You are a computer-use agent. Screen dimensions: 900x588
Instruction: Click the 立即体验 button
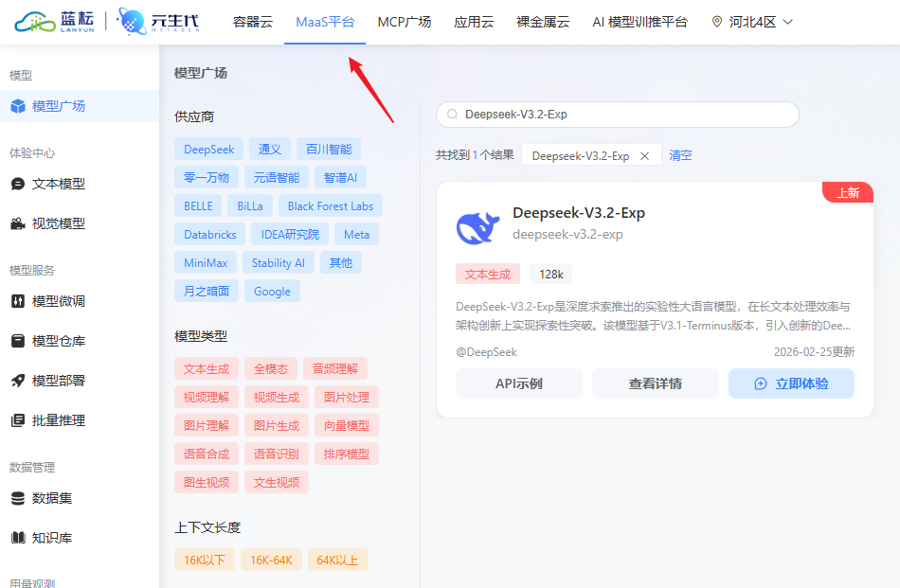791,383
